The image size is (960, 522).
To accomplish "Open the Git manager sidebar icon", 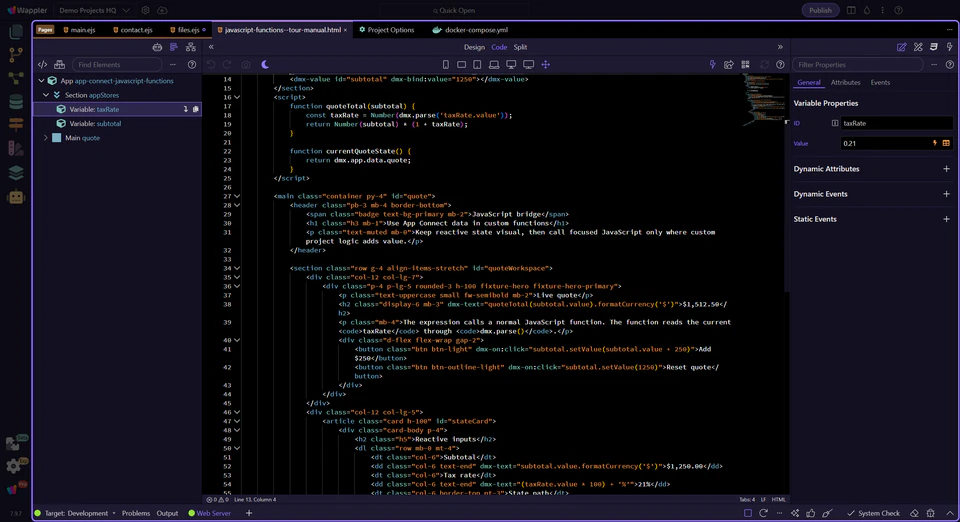I will click(16, 55).
